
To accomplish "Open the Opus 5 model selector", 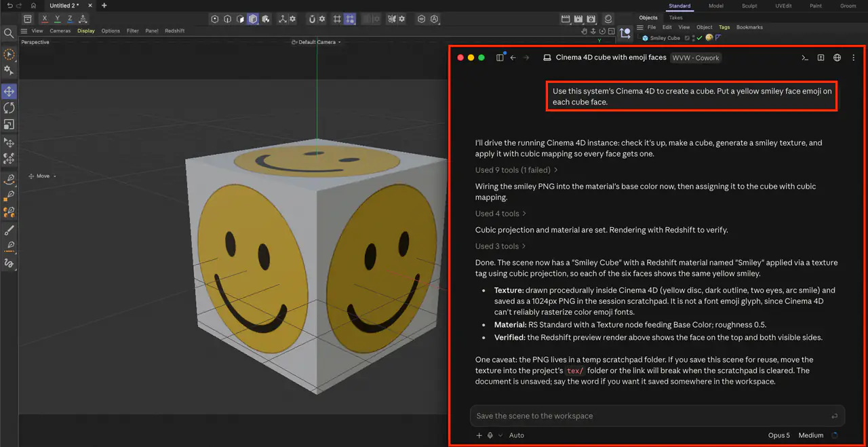I will pyautogui.click(x=778, y=435).
